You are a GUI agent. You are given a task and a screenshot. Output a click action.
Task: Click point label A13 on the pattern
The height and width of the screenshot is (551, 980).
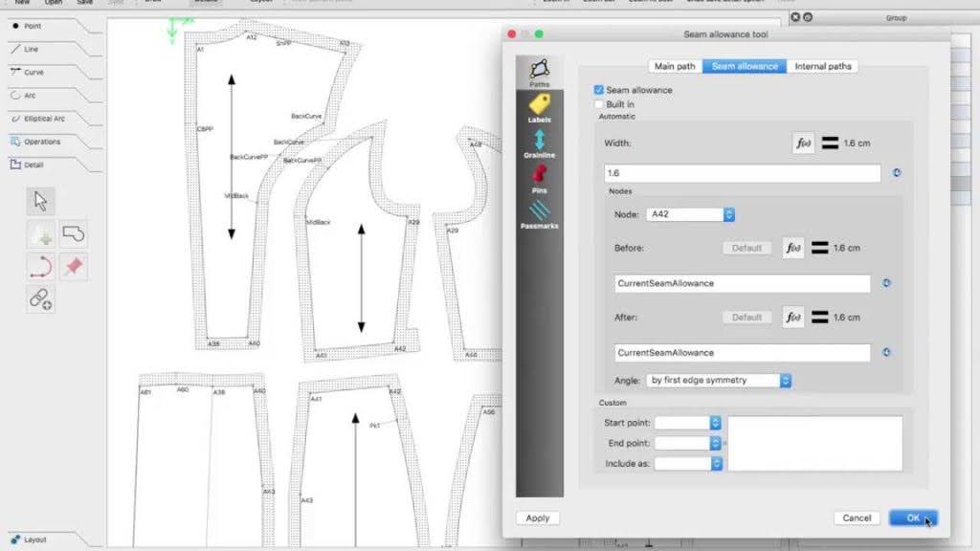[x=345, y=43]
